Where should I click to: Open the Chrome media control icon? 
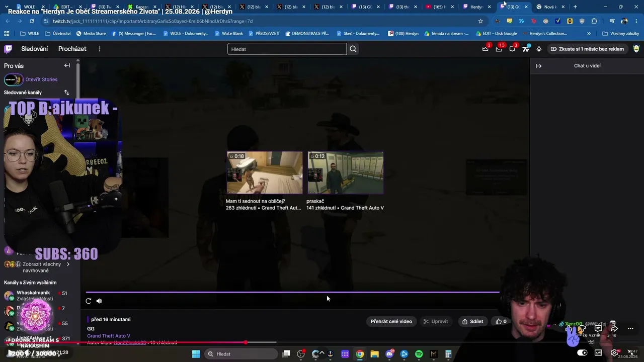click(x=612, y=21)
